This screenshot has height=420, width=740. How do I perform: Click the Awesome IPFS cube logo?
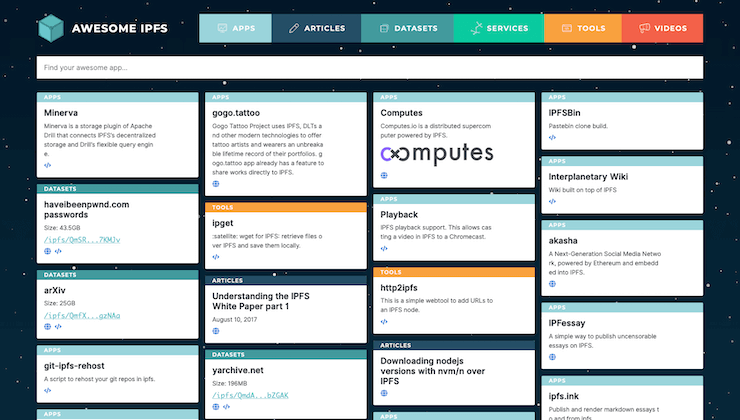52,30
